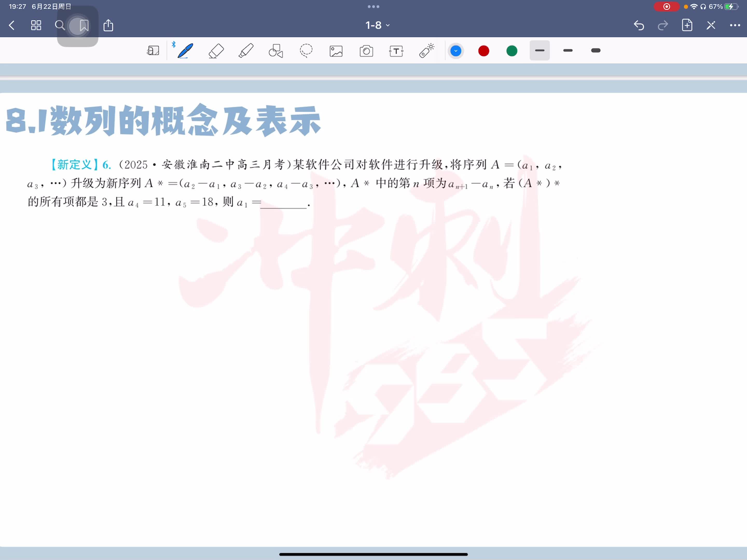The height and width of the screenshot is (560, 747).
Task: Go back with the back arrow
Action: (12, 25)
